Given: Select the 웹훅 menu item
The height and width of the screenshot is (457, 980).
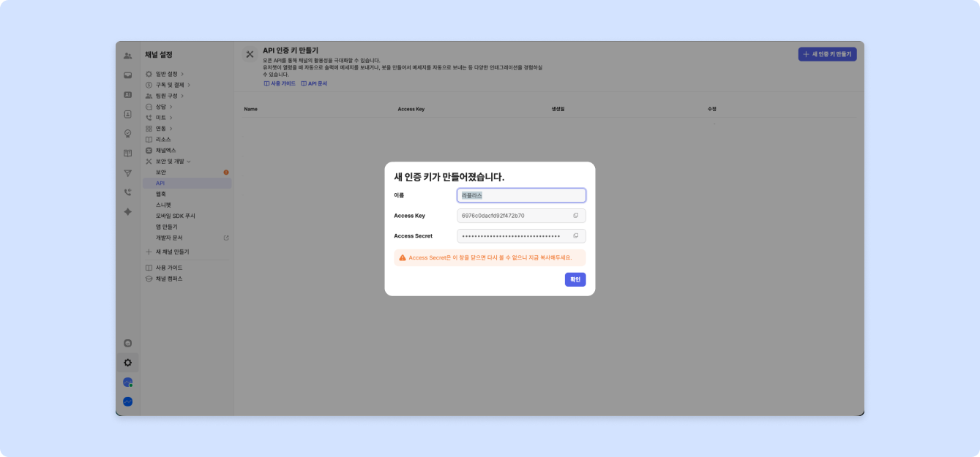Looking at the screenshot, I should click(161, 194).
